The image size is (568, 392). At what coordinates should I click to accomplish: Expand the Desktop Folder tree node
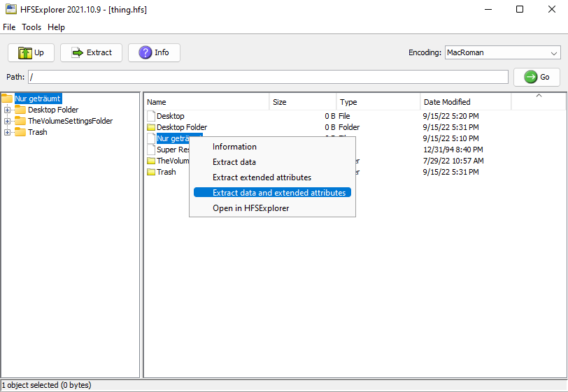[8, 110]
